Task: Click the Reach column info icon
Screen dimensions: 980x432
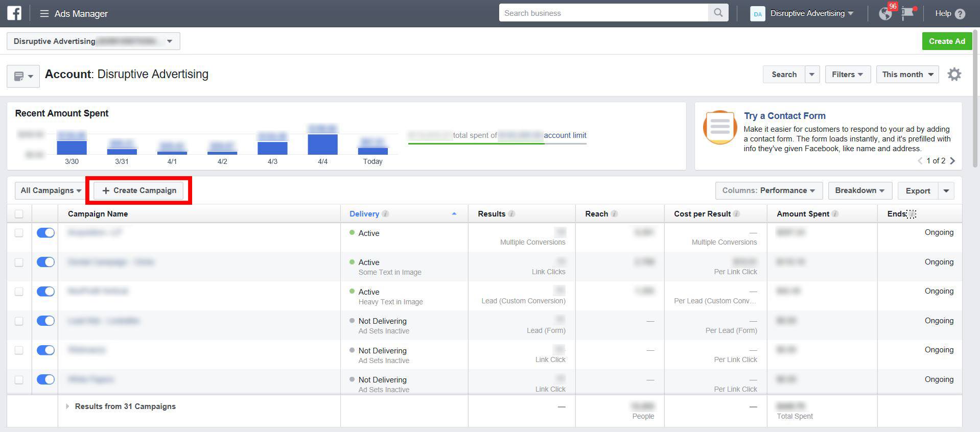Action: click(x=615, y=214)
